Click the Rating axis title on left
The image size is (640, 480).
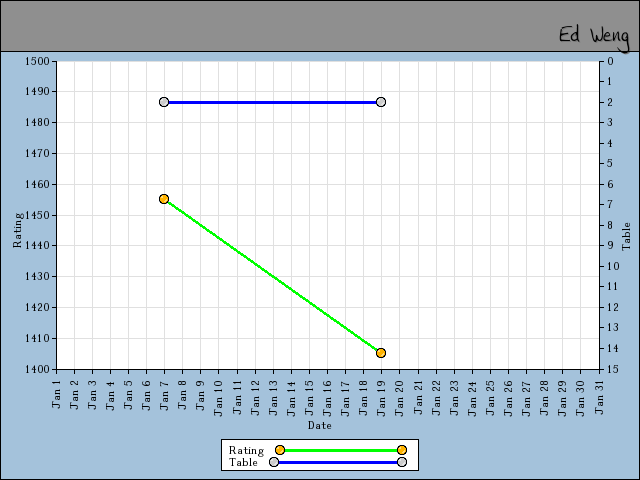pos(18,230)
